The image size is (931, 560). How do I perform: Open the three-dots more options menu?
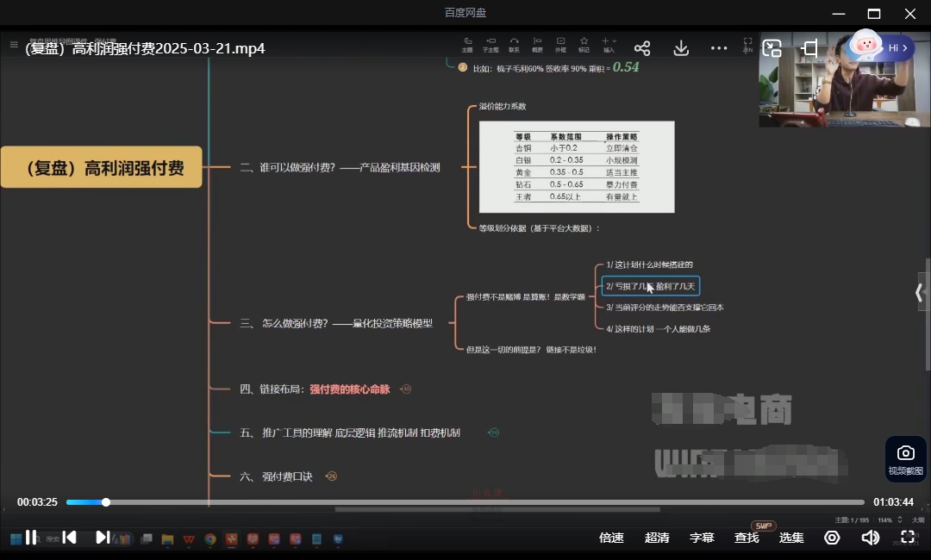718,48
